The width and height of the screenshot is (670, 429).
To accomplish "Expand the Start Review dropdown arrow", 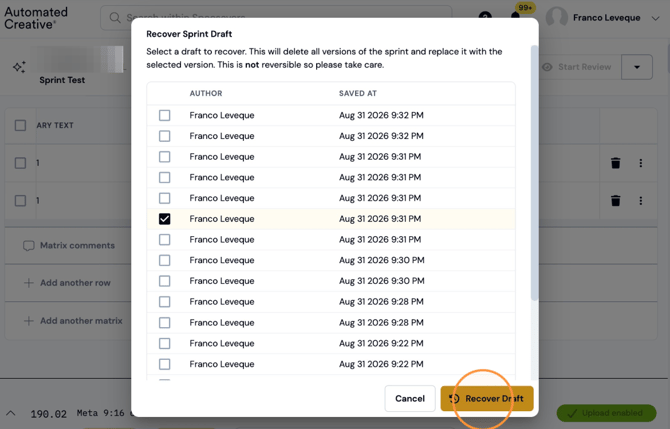I will (637, 67).
